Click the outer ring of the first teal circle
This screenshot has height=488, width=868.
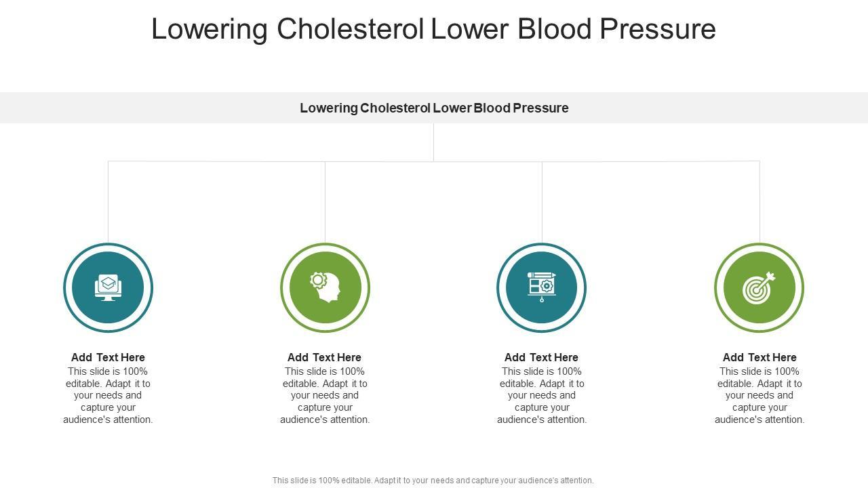(x=65, y=288)
